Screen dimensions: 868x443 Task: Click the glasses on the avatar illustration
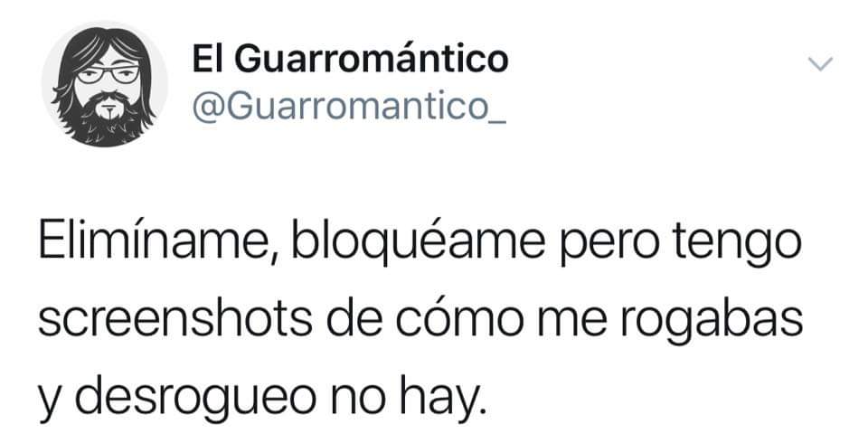[x=108, y=74]
